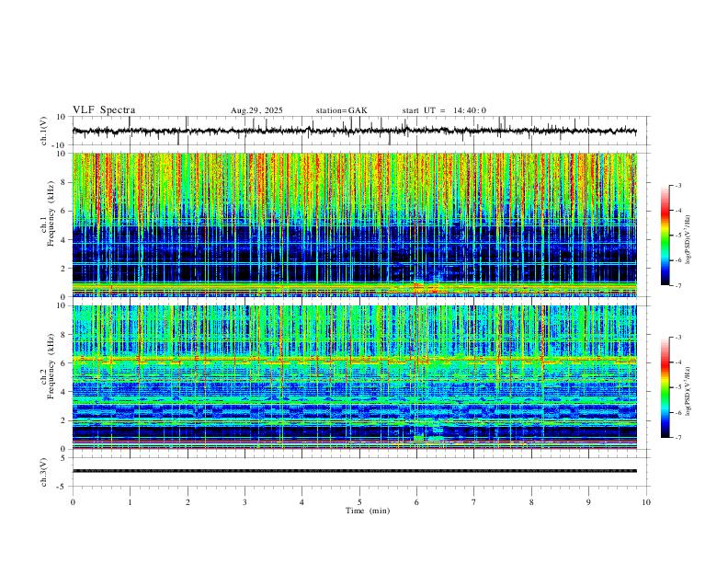Click the "5" tick on ch.3(V) axis
This screenshot has height=563, width=728.
(64, 458)
